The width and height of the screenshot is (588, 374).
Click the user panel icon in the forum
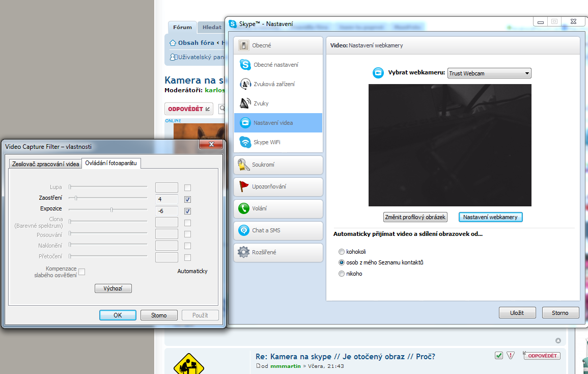(173, 57)
